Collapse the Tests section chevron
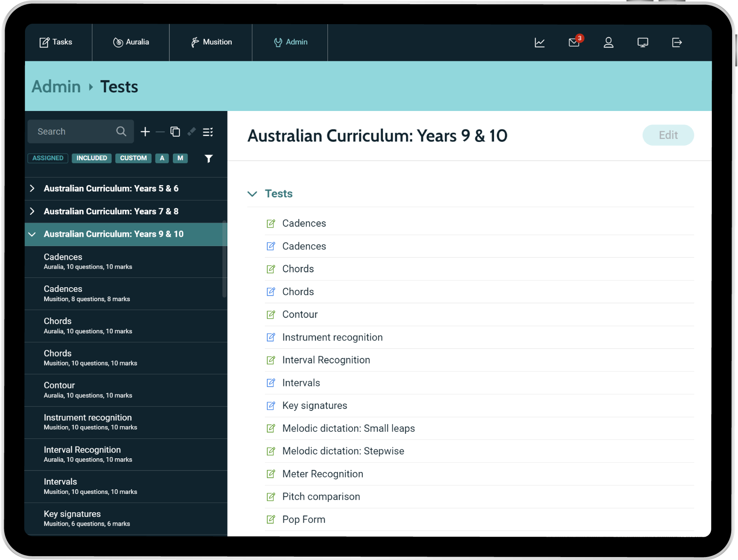738x560 pixels. pos(252,194)
